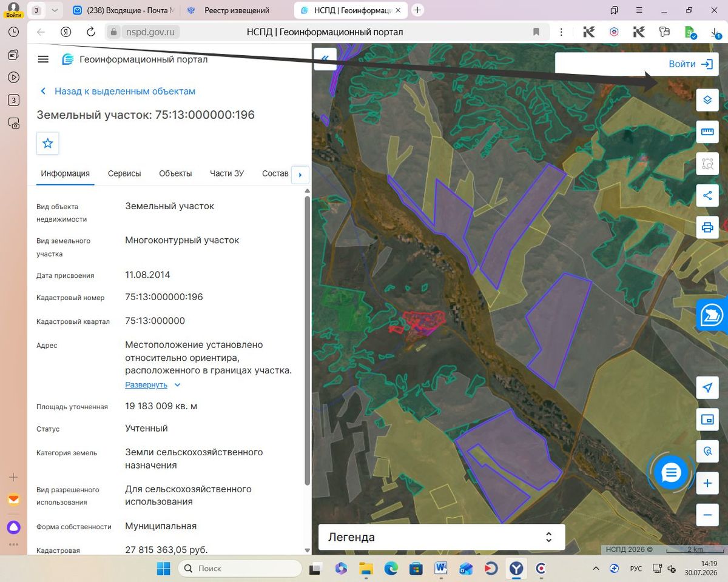Screen dimensions: 728x582
Task: Click the my location arrow button
Action: pos(707,388)
